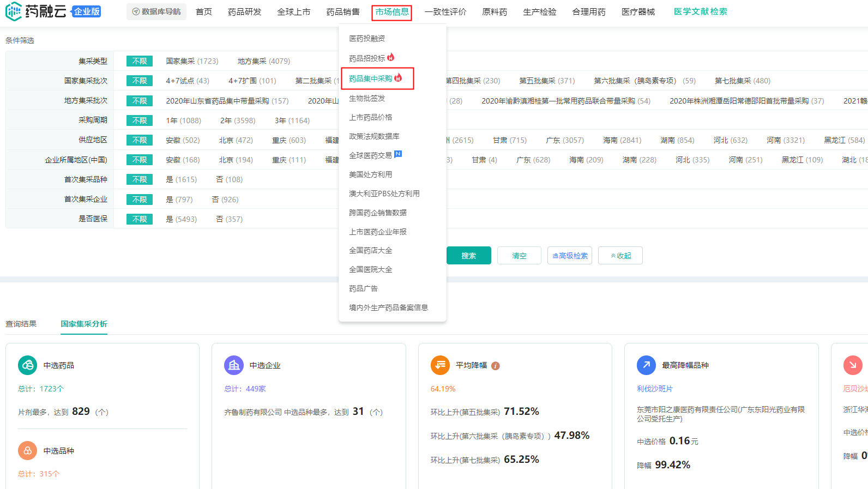
Task: Click fire icon next to 药品招投标
Action: [391, 57]
